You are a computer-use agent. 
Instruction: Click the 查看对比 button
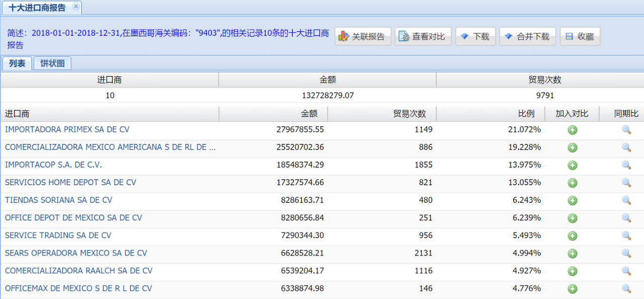coord(423,36)
